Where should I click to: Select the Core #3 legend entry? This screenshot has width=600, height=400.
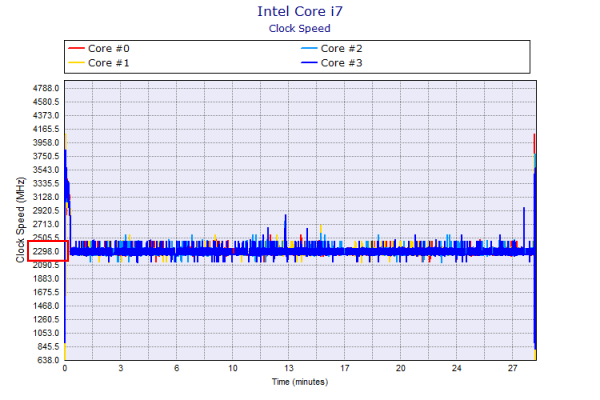tap(332, 63)
